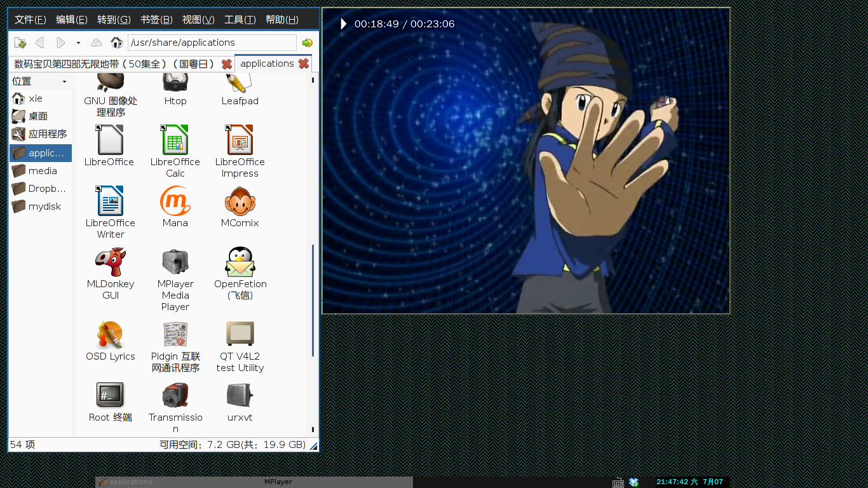Open the 帮助(H) menu

[x=282, y=20]
